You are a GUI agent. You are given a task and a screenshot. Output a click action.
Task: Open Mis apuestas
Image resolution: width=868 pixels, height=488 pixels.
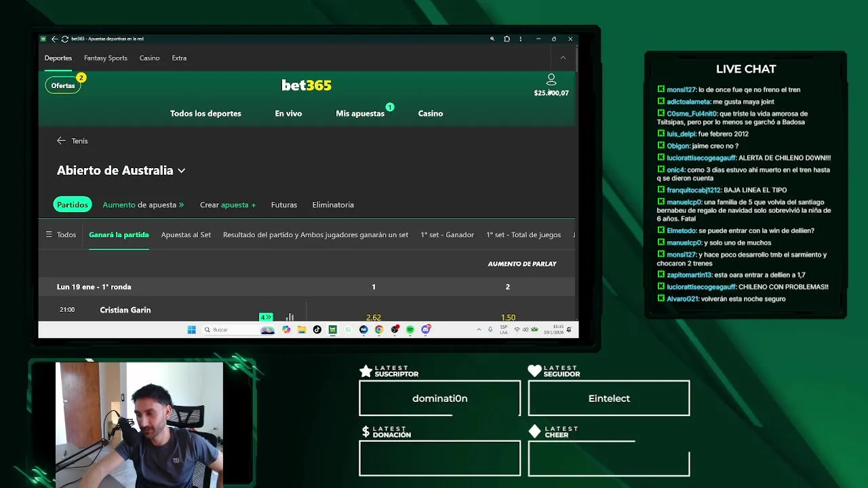360,113
